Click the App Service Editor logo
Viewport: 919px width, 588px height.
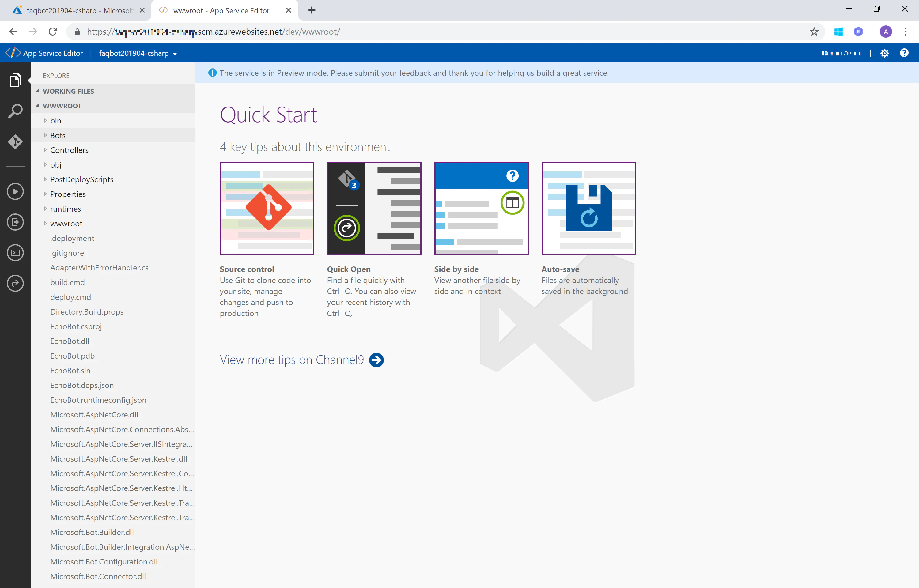13,53
